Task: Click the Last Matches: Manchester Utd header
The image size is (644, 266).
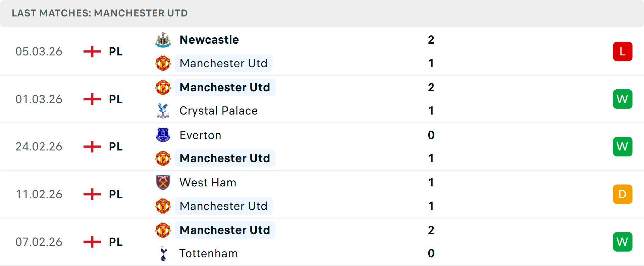Action: [100, 13]
